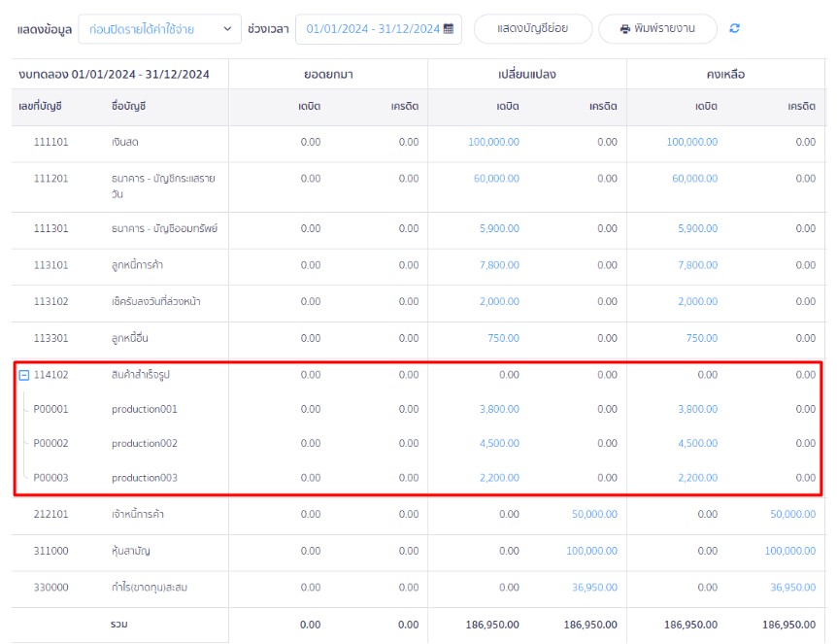The width and height of the screenshot is (837, 644).
Task: Open the 4,500.00 remaining debit for production002
Action: tap(697, 444)
